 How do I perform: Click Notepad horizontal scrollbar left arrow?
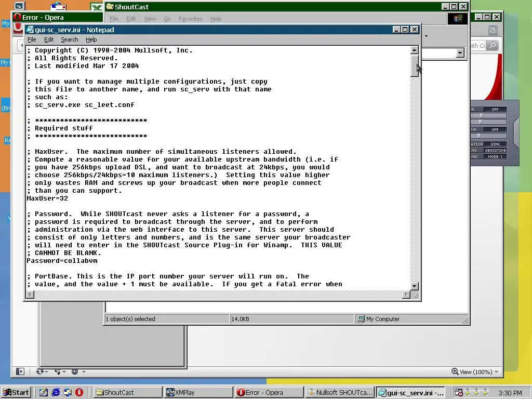point(30,295)
